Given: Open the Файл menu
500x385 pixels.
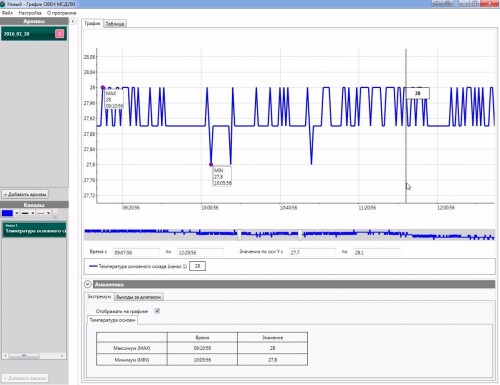Looking at the screenshot, I should [7, 13].
